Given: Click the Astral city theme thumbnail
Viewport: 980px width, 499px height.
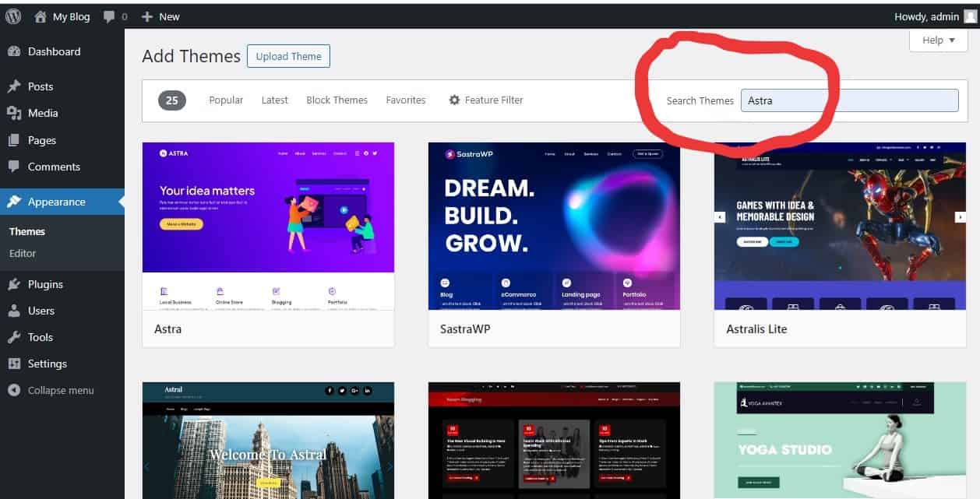Looking at the screenshot, I should point(268,441).
